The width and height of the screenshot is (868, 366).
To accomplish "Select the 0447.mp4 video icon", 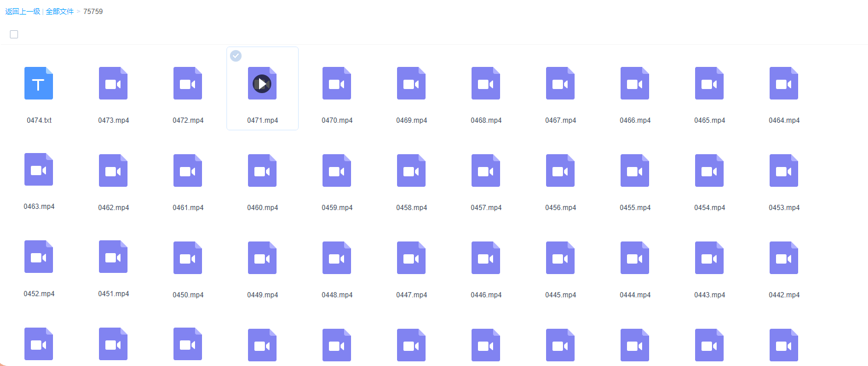I will pos(411,258).
